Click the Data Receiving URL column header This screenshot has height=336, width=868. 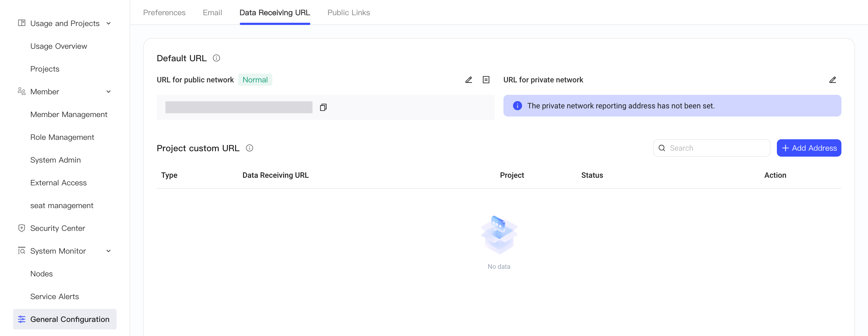pos(276,175)
